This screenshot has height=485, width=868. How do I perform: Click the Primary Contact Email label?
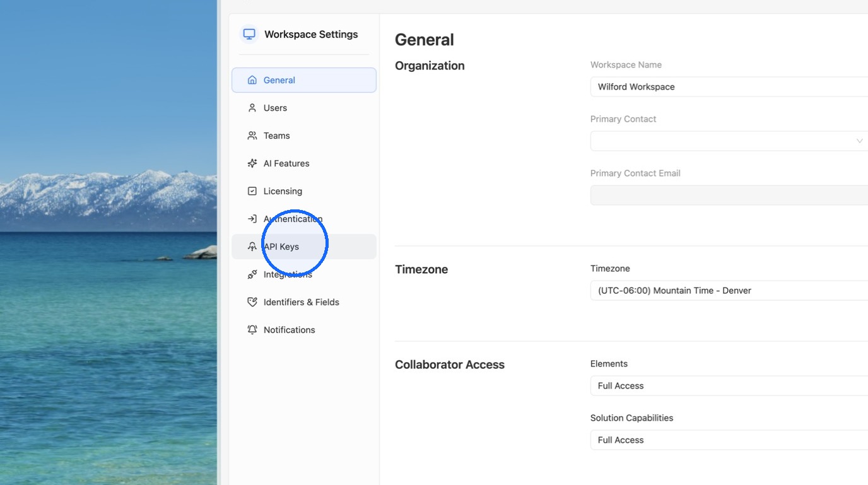635,173
